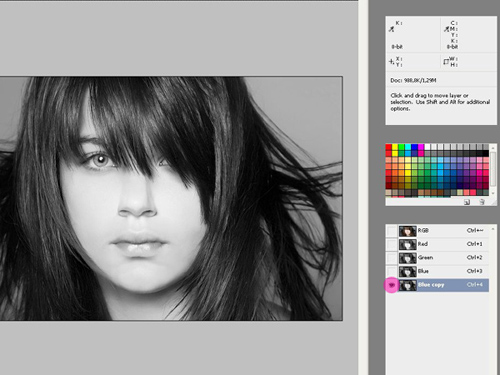Click the 'Blue copy' channel name
The image size is (500, 375).
coord(431,285)
